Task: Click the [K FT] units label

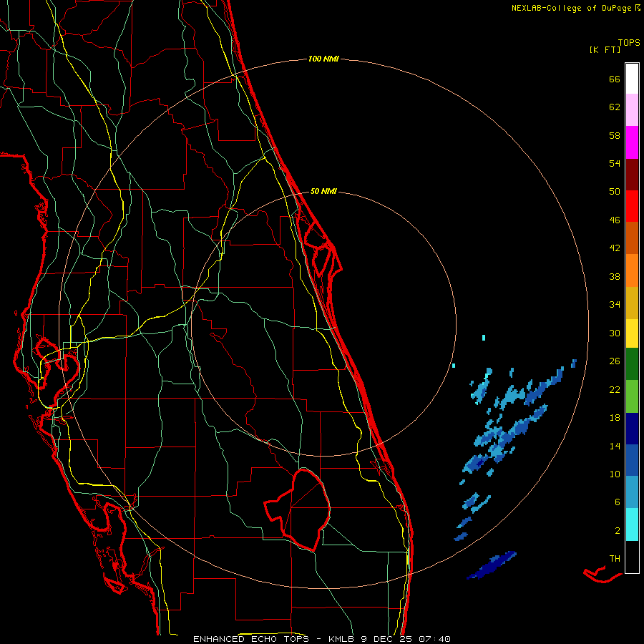Action: (x=605, y=49)
